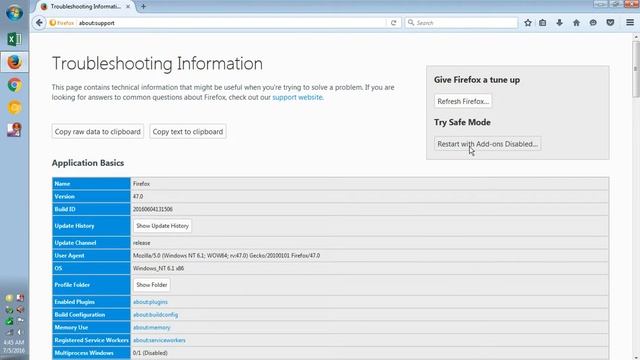
Task: Open the about:memory link
Action: (151, 327)
